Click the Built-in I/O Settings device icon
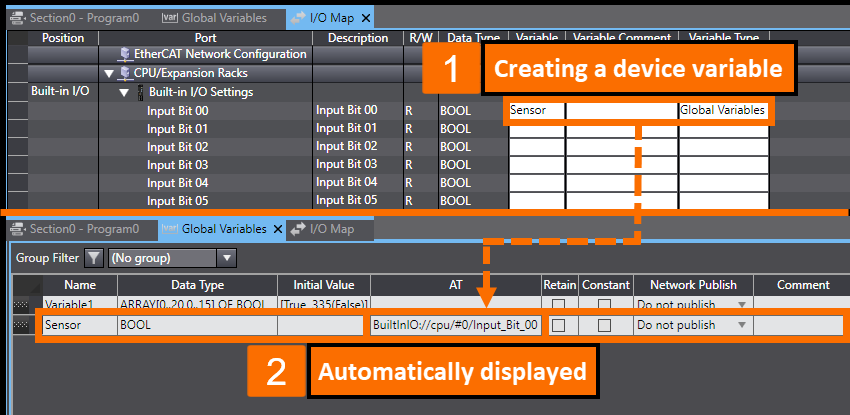 coord(141,92)
